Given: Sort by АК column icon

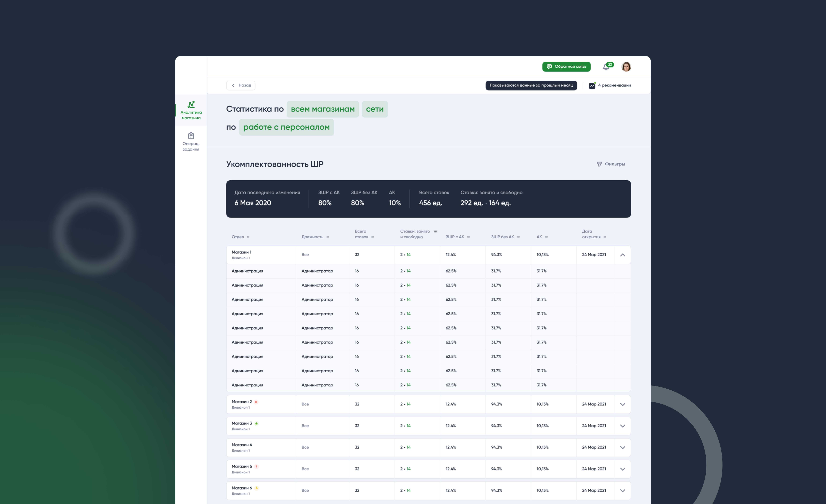Looking at the screenshot, I should pyautogui.click(x=546, y=237).
